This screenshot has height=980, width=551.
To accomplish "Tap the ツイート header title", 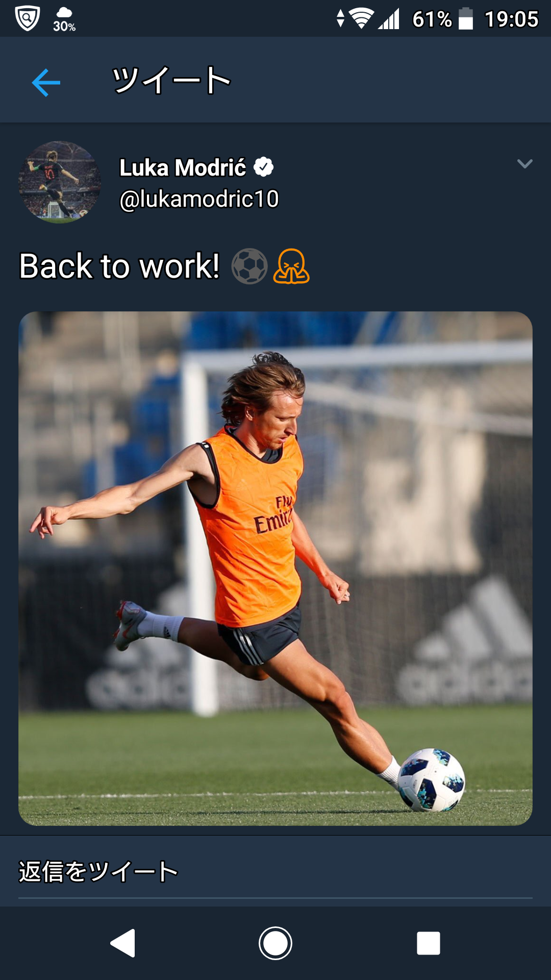I will 171,80.
